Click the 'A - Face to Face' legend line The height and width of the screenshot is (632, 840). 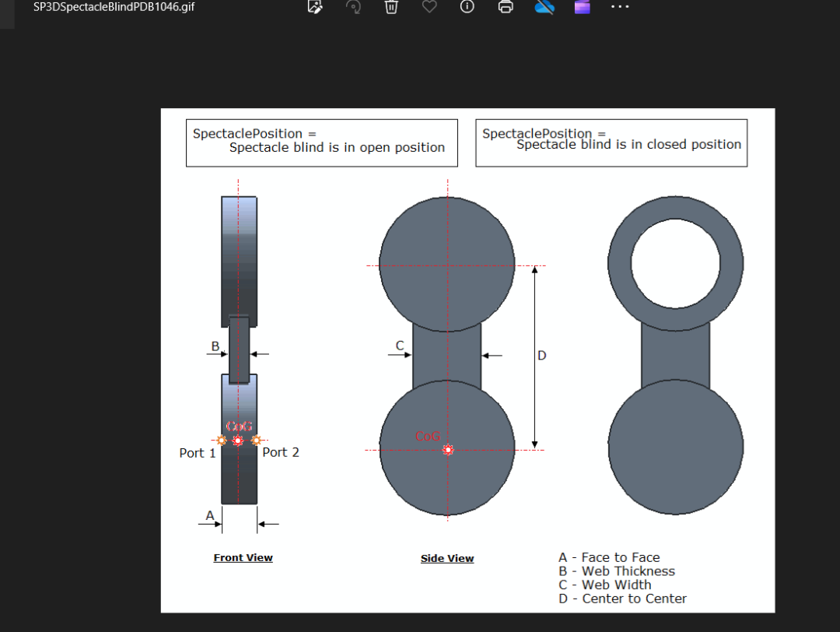pyautogui.click(x=609, y=557)
